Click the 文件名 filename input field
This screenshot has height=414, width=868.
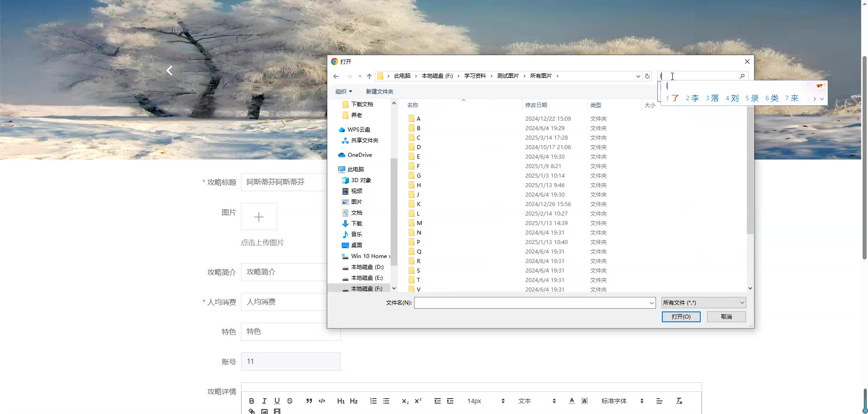531,303
